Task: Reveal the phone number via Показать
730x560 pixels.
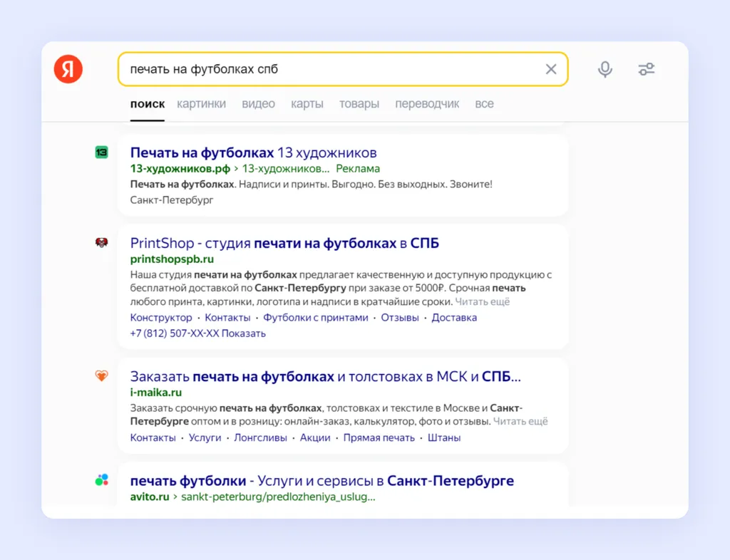Action: [244, 333]
